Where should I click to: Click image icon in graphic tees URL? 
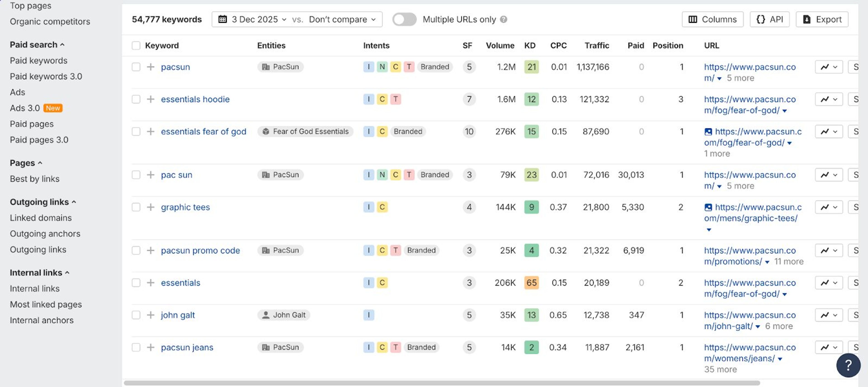click(x=708, y=207)
